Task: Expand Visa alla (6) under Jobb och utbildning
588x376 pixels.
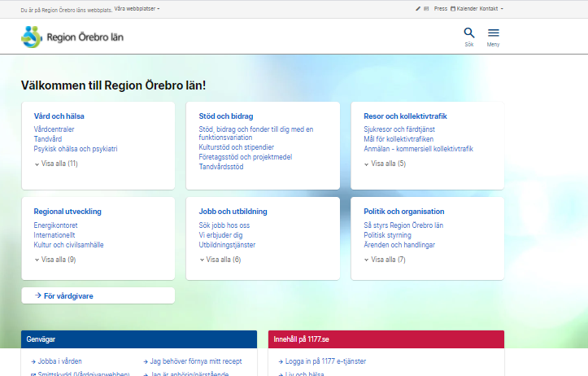Action: pyautogui.click(x=220, y=260)
